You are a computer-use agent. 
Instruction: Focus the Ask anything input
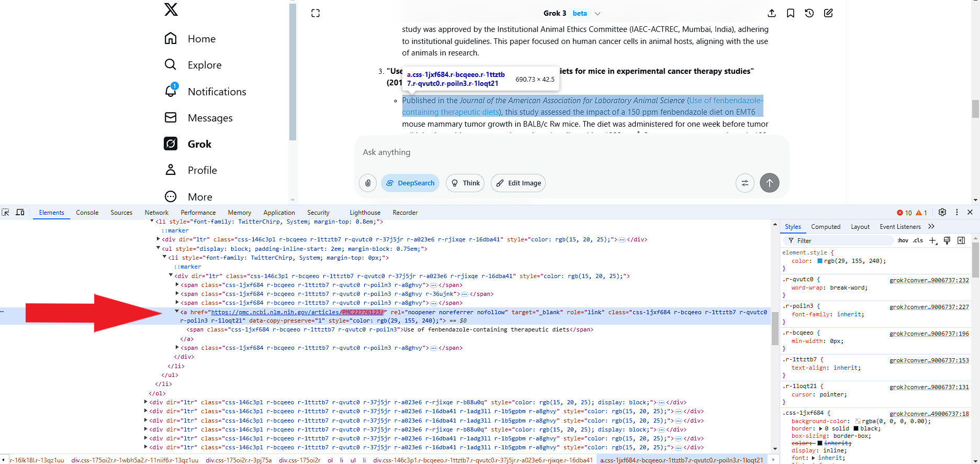coord(571,152)
